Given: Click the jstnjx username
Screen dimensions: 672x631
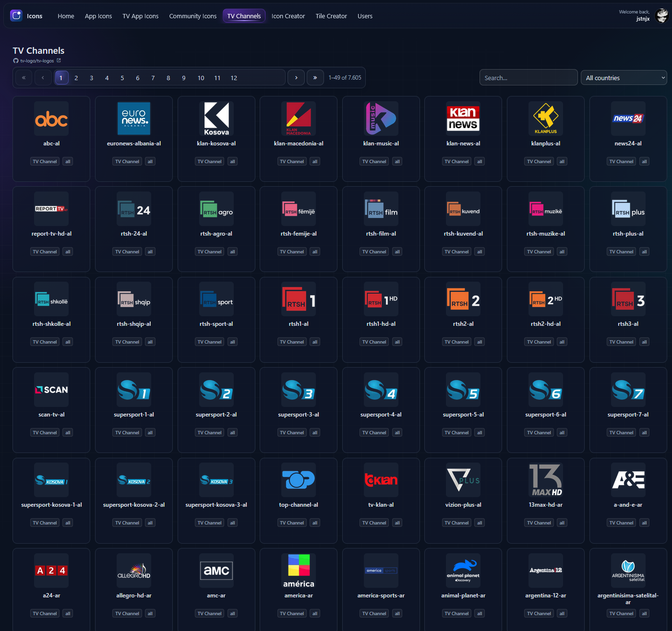Looking at the screenshot, I should pos(643,19).
